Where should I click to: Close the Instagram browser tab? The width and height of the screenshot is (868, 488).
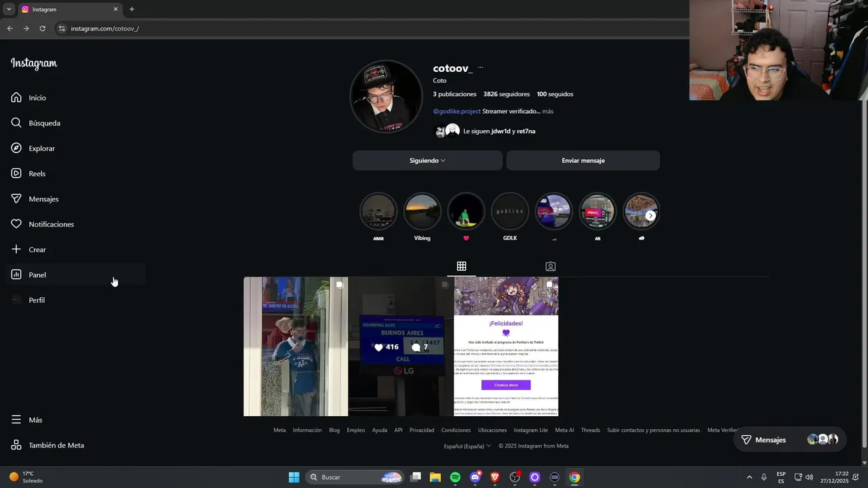[x=115, y=9]
